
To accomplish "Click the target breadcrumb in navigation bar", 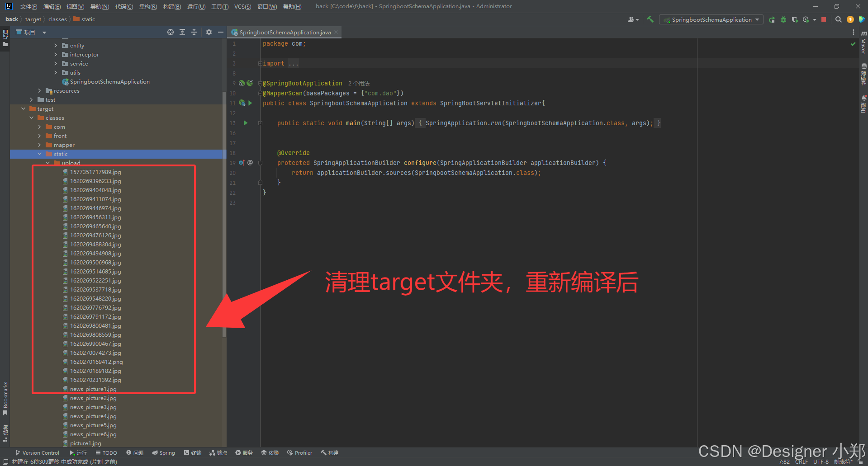I will 33,19.
